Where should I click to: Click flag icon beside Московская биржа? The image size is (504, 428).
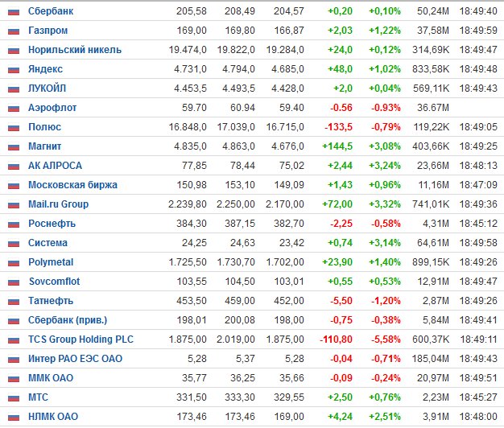14,185
